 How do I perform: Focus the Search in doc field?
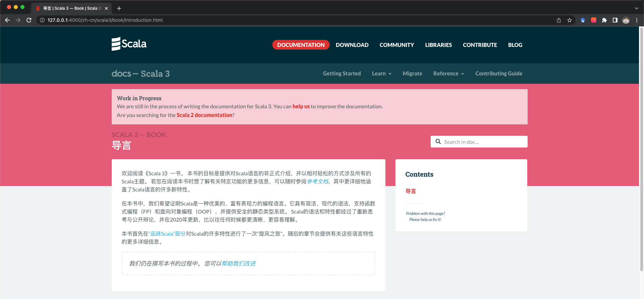pyautogui.click(x=479, y=141)
